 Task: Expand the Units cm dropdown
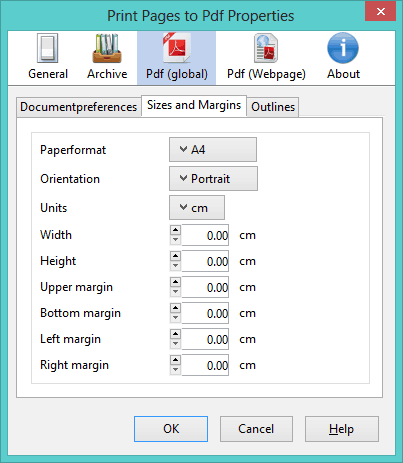tap(197, 208)
